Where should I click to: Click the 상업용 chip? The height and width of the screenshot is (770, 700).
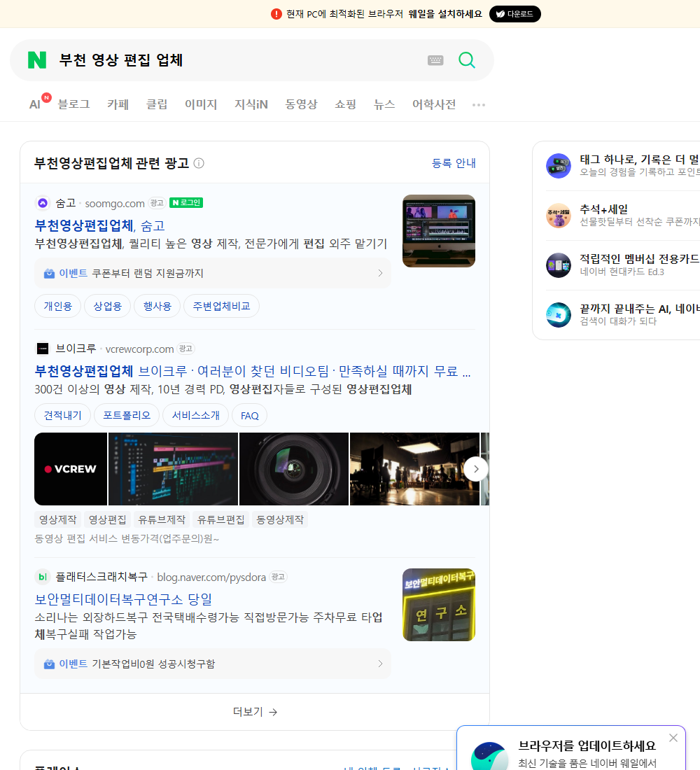(108, 306)
